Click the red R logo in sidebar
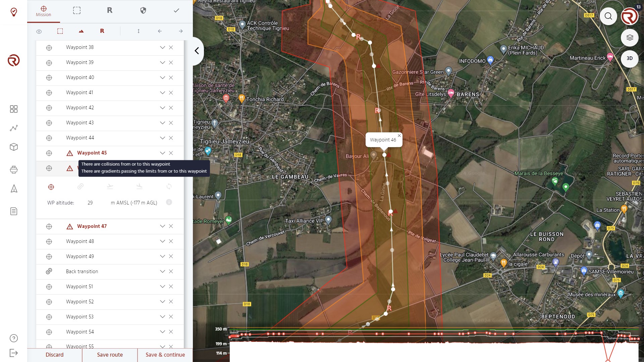 [14, 60]
